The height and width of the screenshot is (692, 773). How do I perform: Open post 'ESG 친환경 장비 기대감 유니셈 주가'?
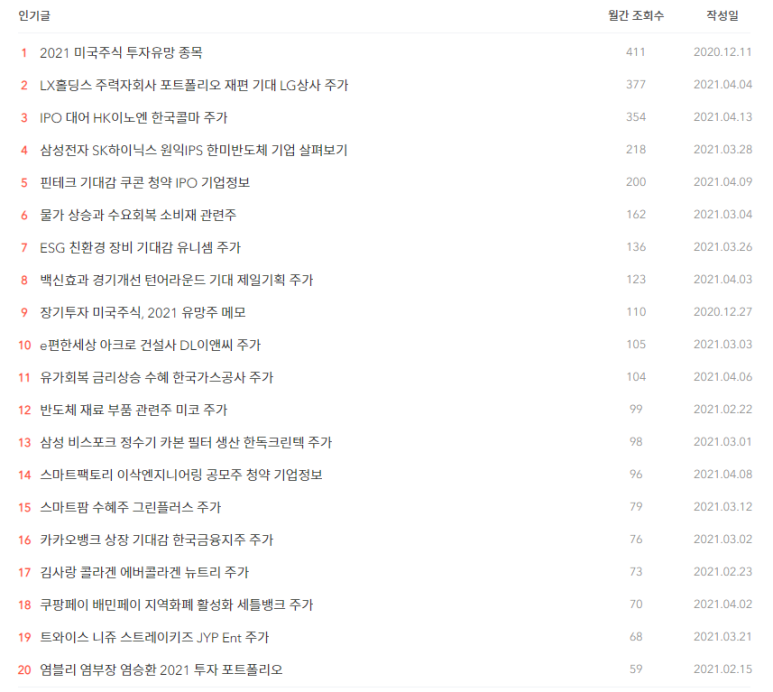tap(140, 248)
